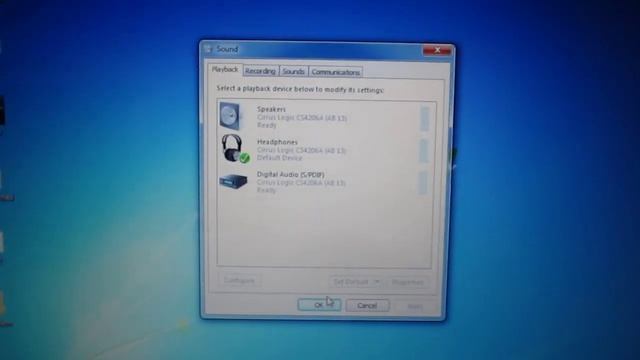Select "Digital Audio (S/PDIF)" name text
This screenshot has height=360, width=640.
pos(291,174)
